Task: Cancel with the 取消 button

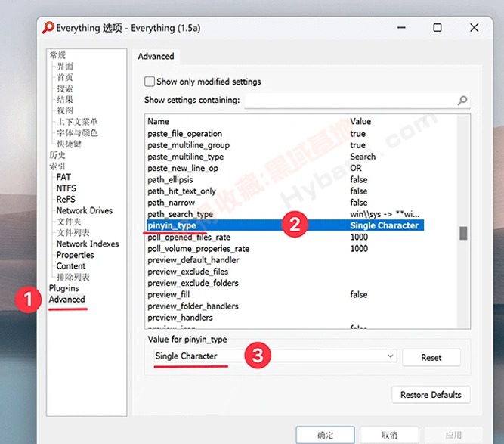Action: [389, 435]
